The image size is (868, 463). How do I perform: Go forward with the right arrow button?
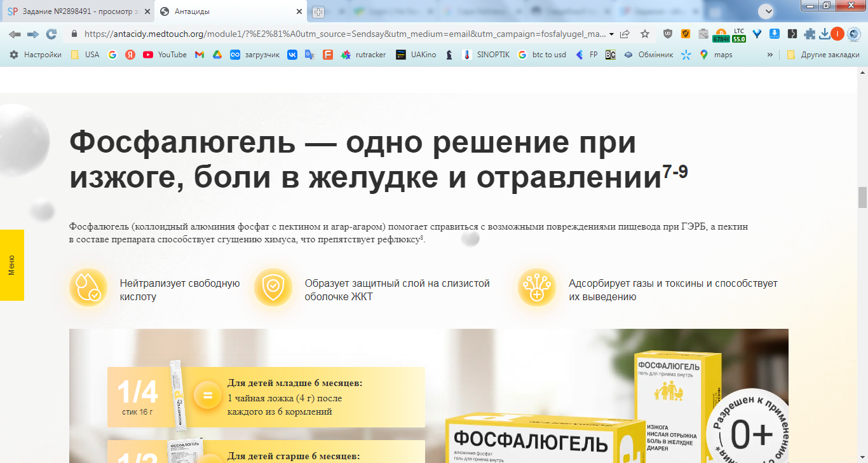33,34
